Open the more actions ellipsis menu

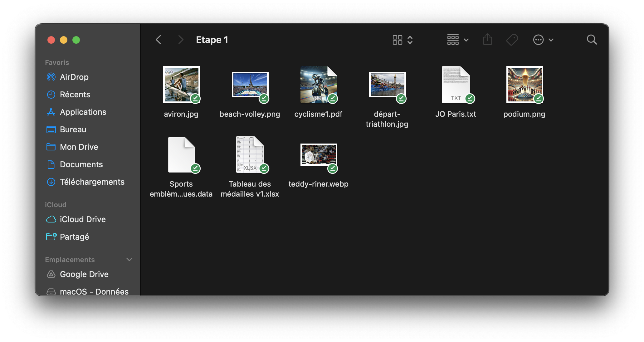(543, 40)
